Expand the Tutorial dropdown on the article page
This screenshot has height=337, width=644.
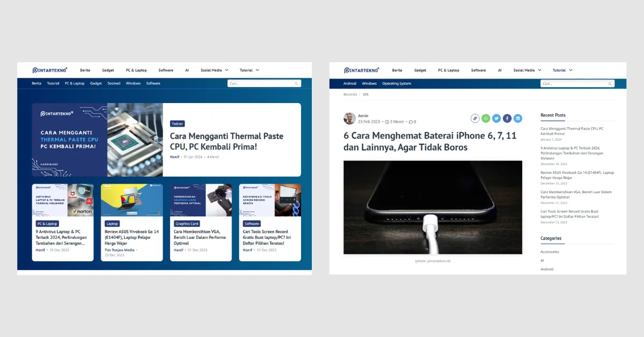(x=562, y=70)
